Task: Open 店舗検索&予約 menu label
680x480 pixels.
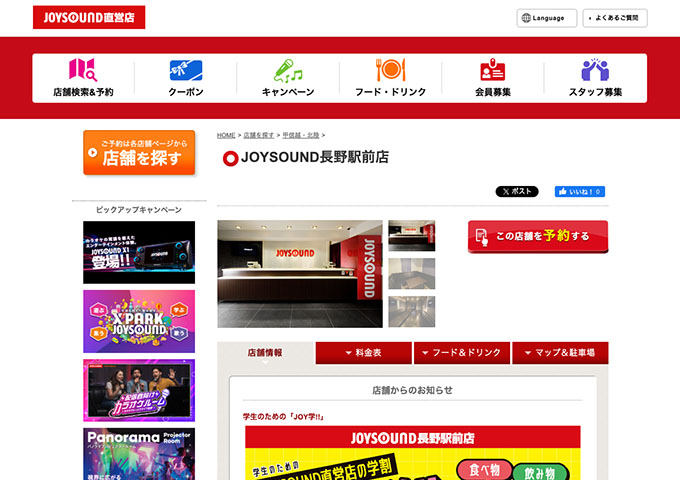Action: [83, 92]
